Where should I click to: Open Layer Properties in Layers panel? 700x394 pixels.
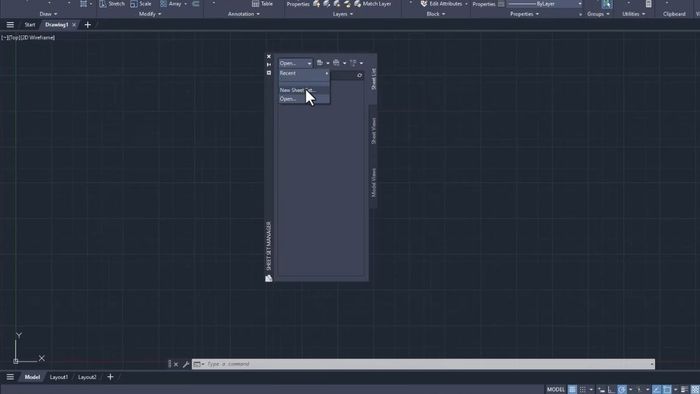(298, 4)
